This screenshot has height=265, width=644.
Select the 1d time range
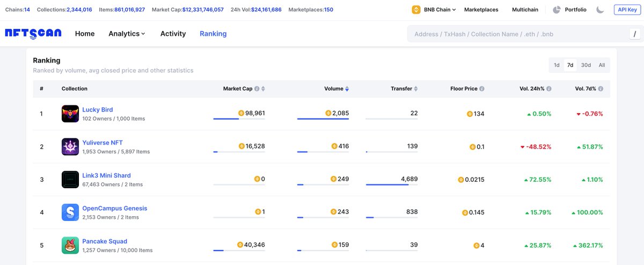(557, 65)
